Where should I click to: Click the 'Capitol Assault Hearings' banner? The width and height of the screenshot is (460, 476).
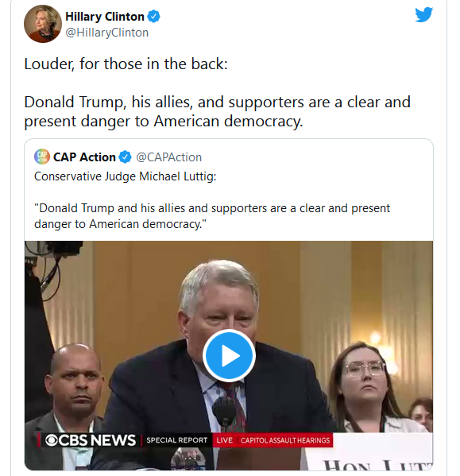285,440
